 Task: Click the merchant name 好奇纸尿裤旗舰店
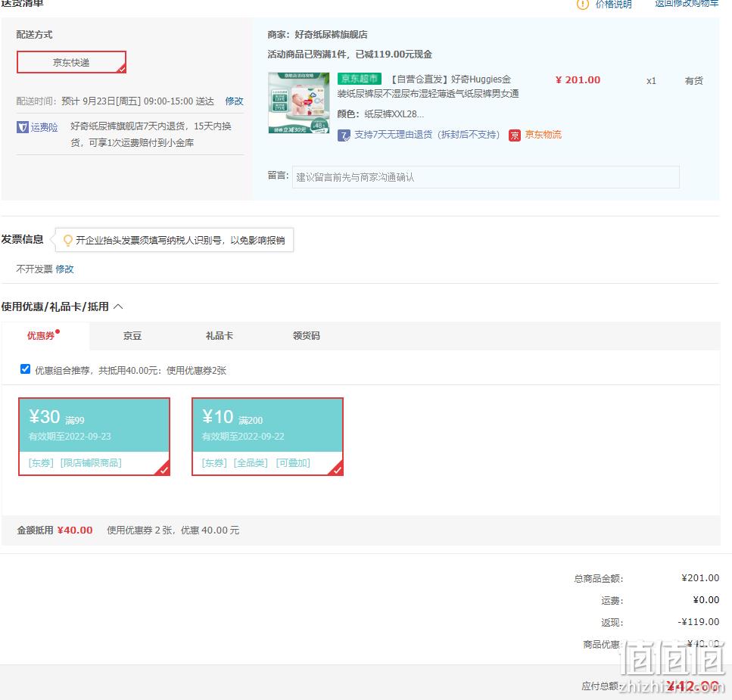331,35
